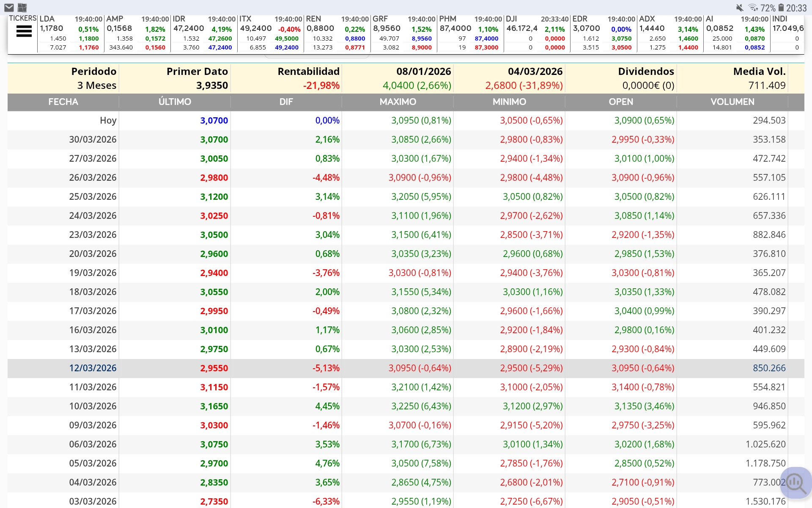Select the 'Hoy' row
The image size is (812, 508).
406,121
